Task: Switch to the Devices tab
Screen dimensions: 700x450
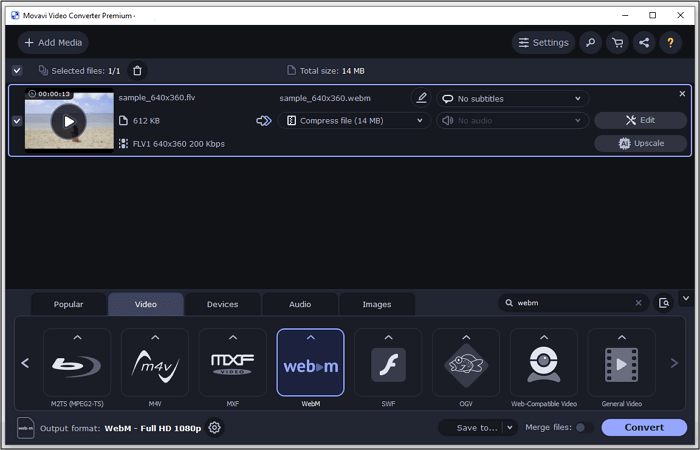Action: (222, 304)
